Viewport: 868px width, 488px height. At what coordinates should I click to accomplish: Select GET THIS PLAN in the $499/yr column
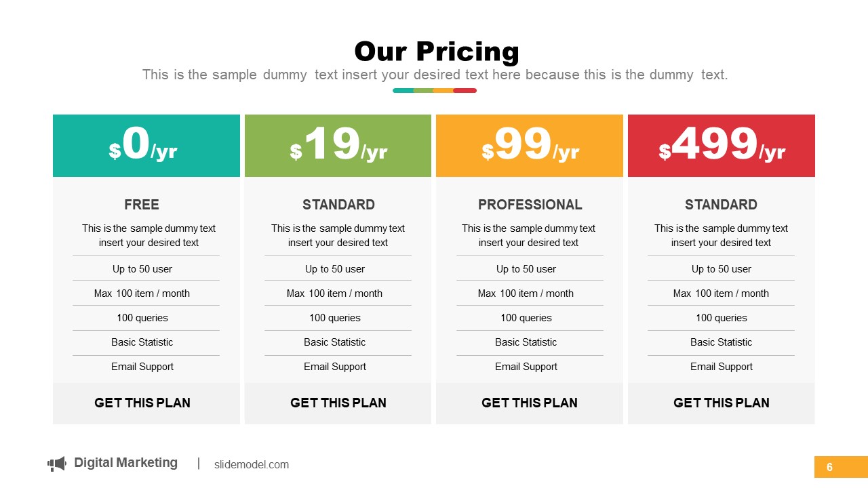[722, 403]
